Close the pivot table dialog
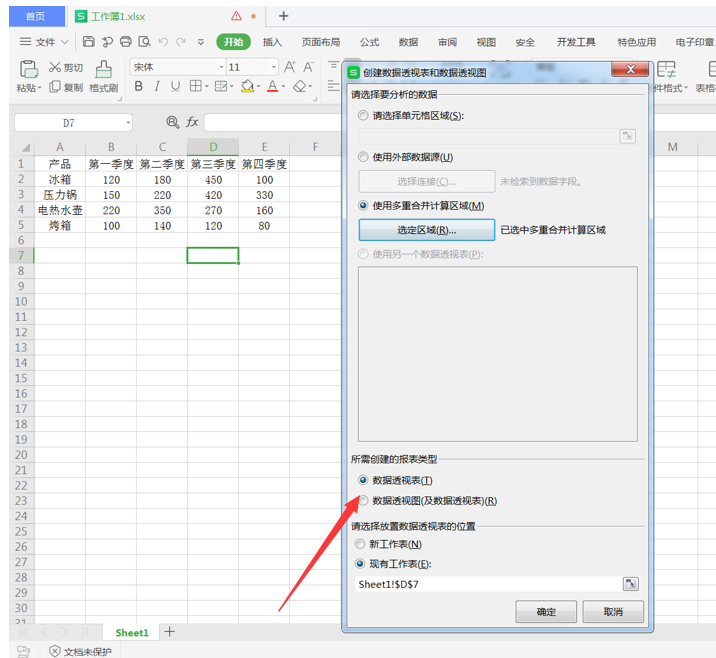The image size is (716, 658). [x=630, y=69]
